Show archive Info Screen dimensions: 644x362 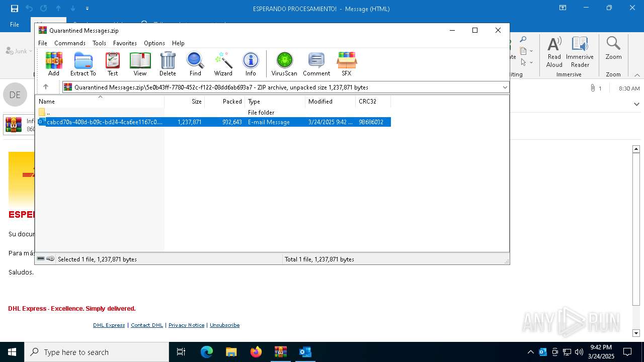coord(251,64)
